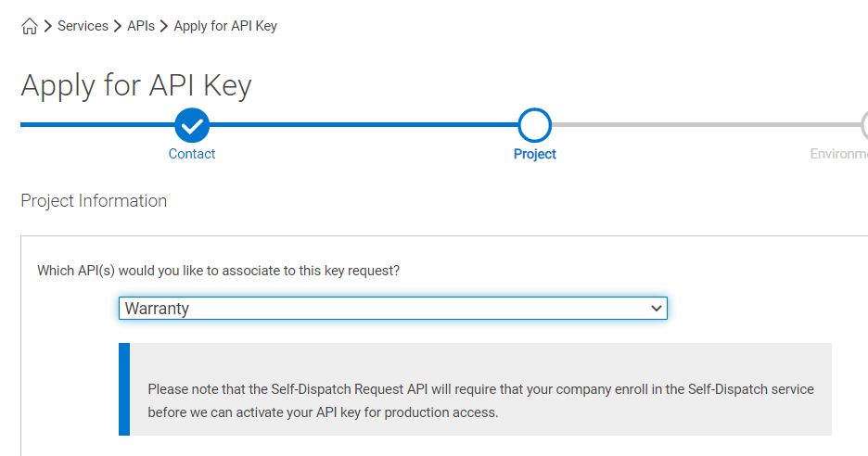This screenshot has width=868, height=456.
Task: Go to the home page via house icon
Action: click(x=30, y=26)
